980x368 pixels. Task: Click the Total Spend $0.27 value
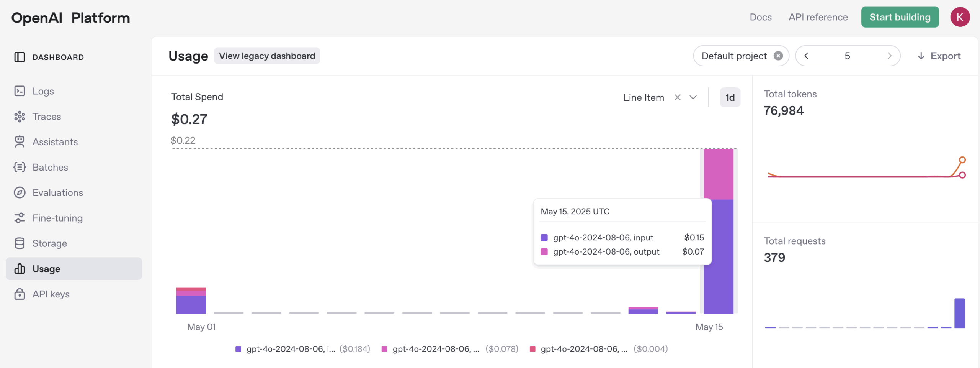coord(189,119)
